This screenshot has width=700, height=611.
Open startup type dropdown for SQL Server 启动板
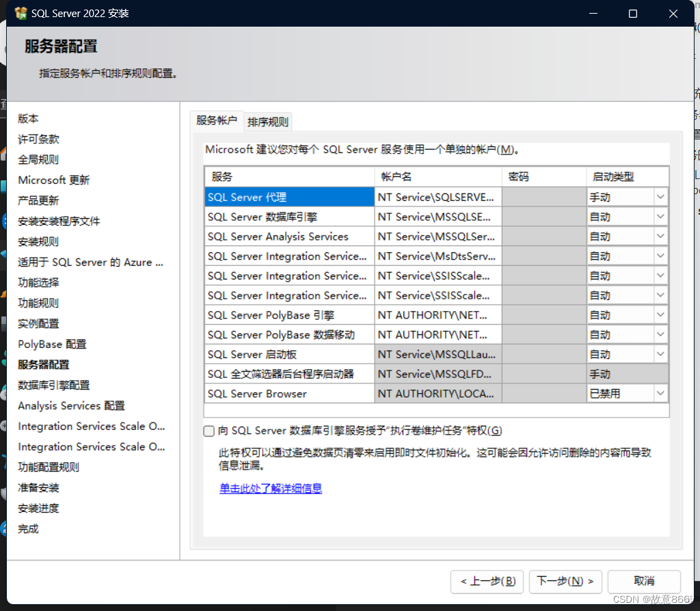[660, 353]
